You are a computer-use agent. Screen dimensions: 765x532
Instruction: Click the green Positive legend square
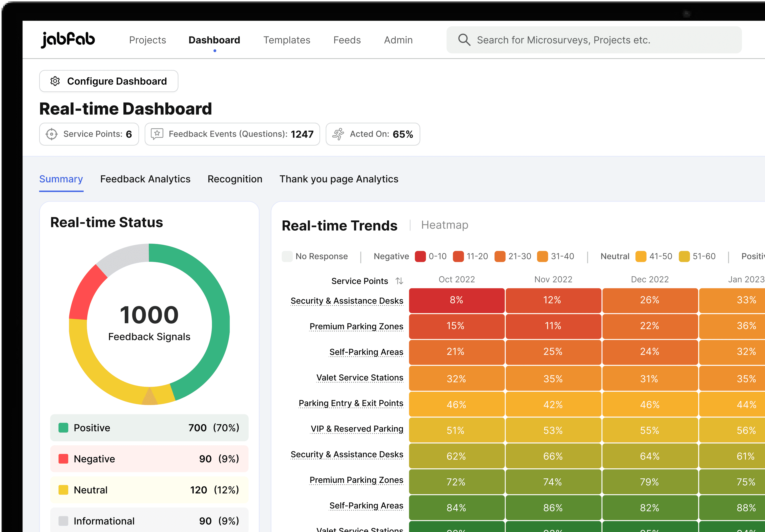pos(63,427)
